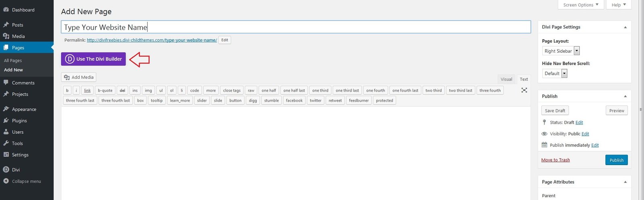Insert box shortcode

pyautogui.click(x=140, y=100)
